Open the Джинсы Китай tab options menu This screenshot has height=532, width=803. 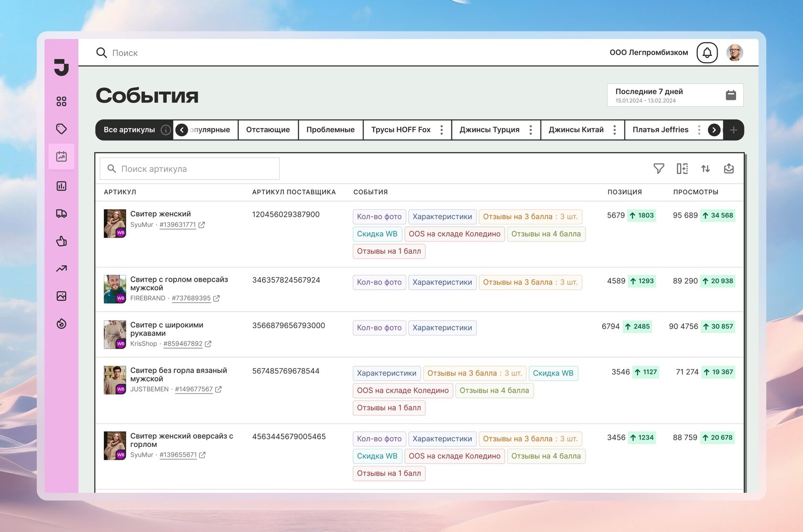[615, 130]
